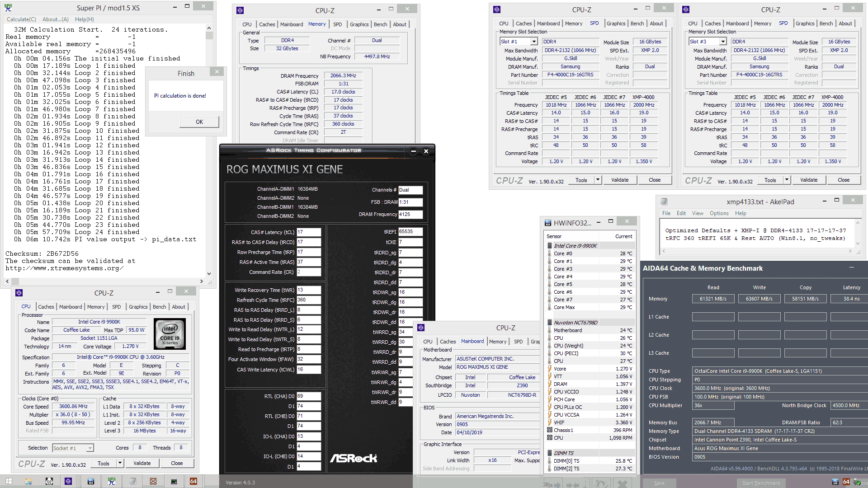Open File Explorer from the taskbar
868x488 pixels.
(x=28, y=481)
